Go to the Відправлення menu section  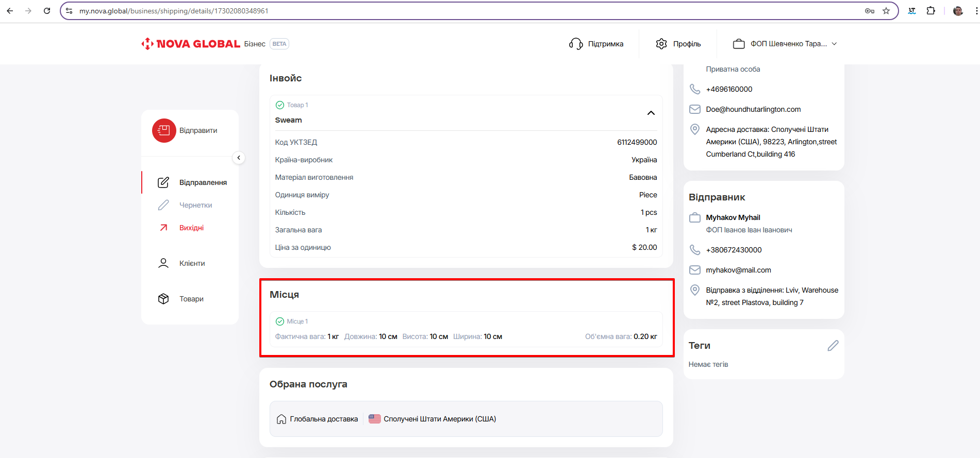[x=203, y=182]
